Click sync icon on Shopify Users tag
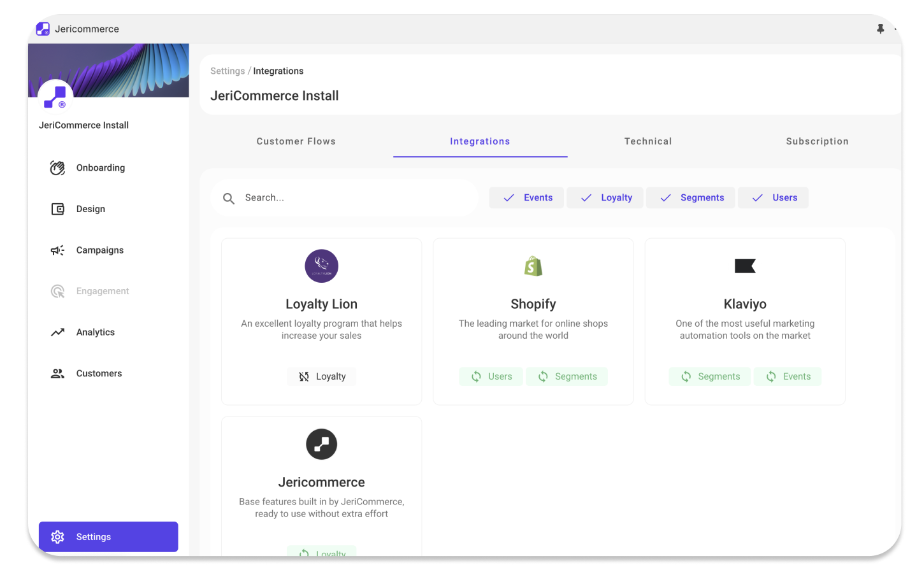 click(476, 376)
